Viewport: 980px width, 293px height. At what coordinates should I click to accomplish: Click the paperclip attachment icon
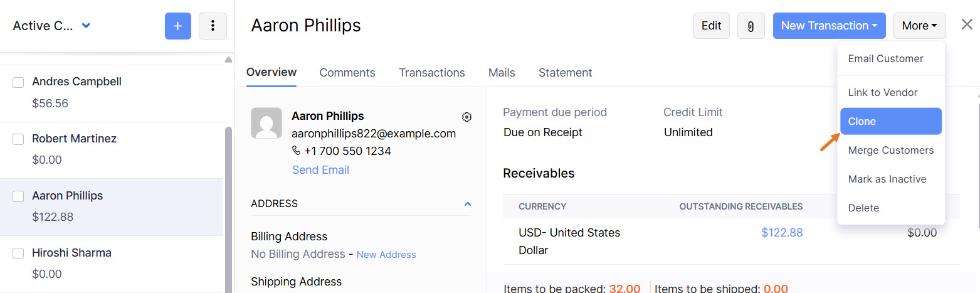(x=751, y=26)
